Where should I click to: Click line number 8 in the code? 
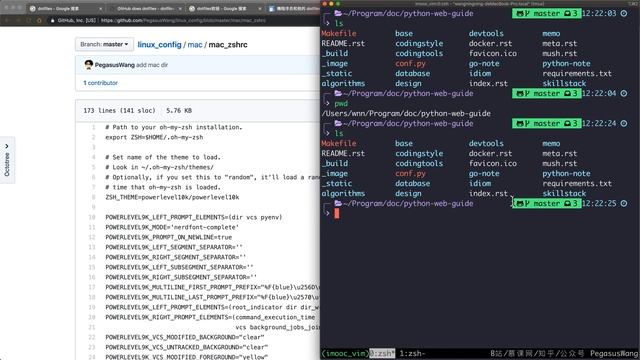pyautogui.click(x=93, y=198)
